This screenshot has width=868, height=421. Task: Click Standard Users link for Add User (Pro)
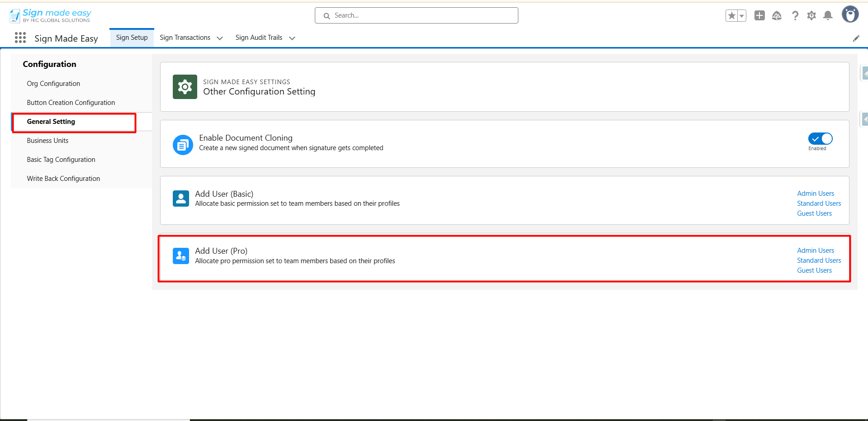pyautogui.click(x=819, y=260)
